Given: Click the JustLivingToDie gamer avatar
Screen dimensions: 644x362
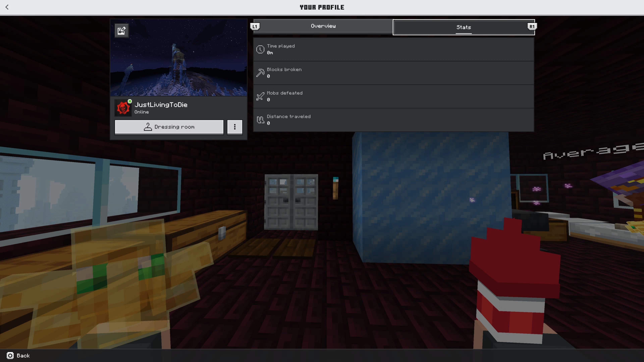Looking at the screenshot, I should coord(123,108).
